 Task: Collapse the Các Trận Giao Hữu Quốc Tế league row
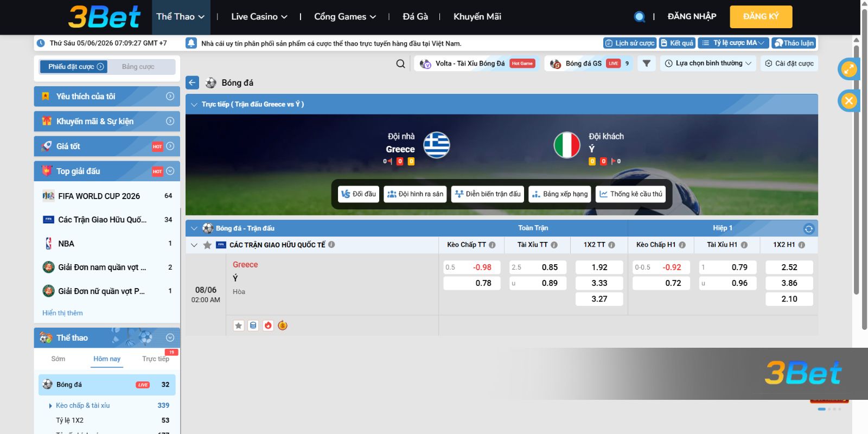point(194,245)
